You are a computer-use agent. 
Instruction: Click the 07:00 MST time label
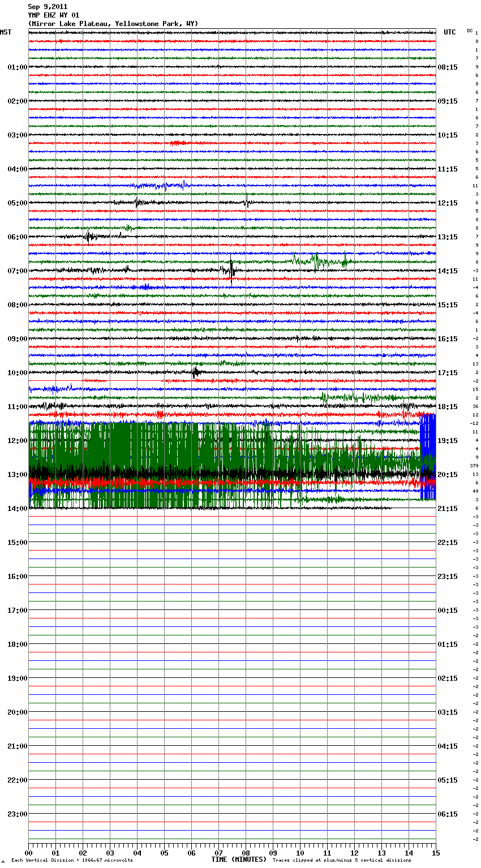click(17, 271)
